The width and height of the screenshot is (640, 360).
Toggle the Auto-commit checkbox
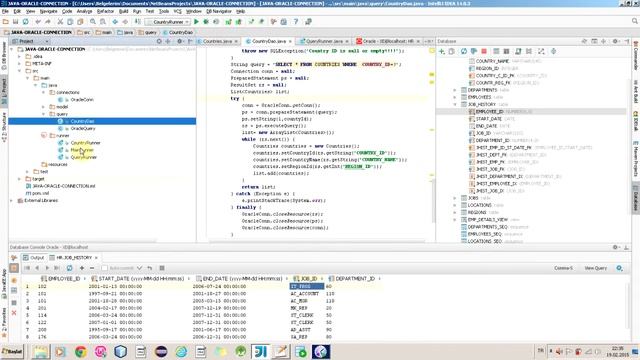[104, 268]
